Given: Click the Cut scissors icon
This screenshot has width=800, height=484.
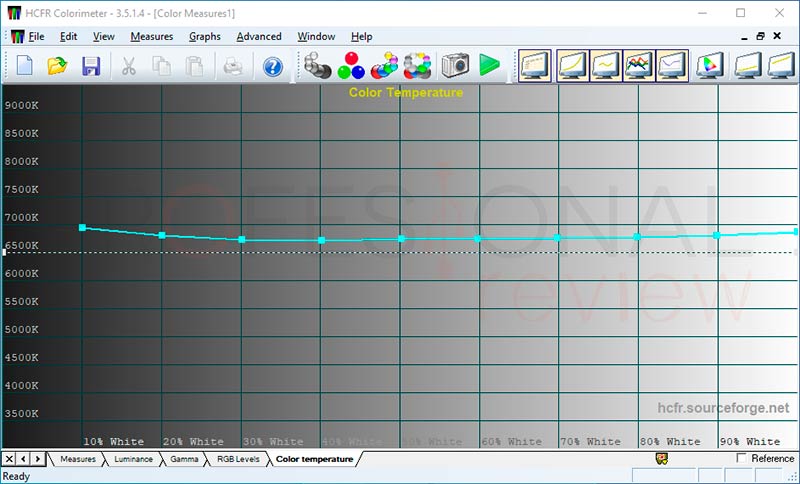Looking at the screenshot, I should point(129,66).
